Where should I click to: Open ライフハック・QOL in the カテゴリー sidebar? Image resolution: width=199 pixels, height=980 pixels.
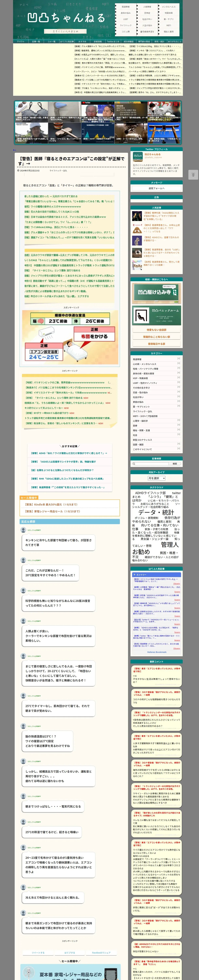coord(142,411)
